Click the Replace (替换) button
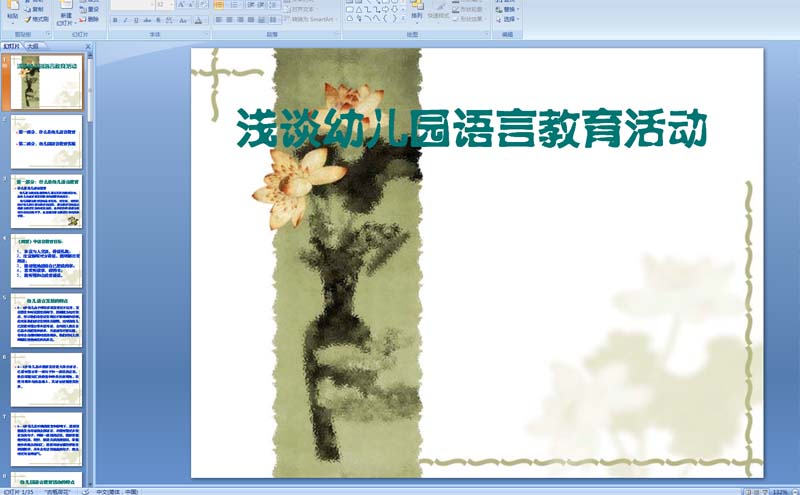This screenshot has width=800, height=495. coord(507,9)
